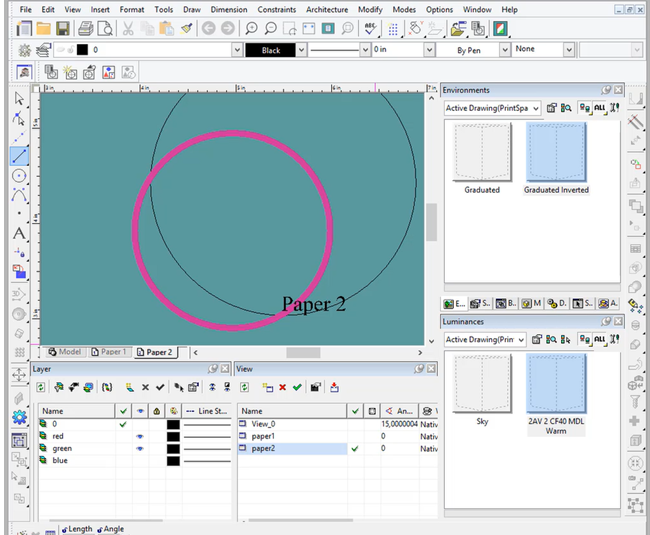Click the Zoom in magnifier icon
This screenshot has width=650, height=535.
pos(251,29)
